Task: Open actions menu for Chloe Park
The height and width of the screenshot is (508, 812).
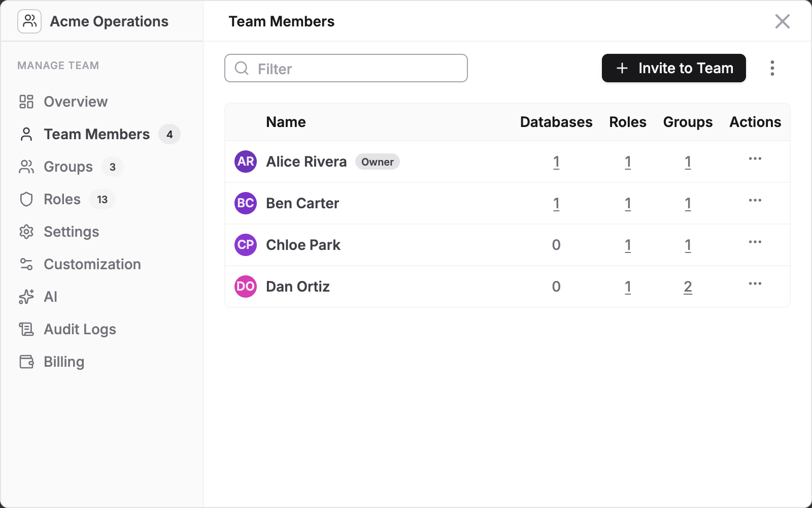Action: click(755, 242)
